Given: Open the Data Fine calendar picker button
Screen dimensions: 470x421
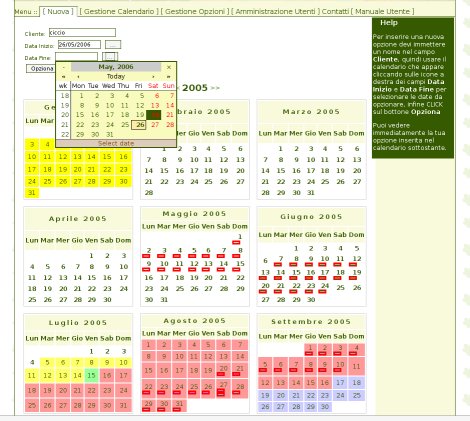Looking at the screenshot, I should 110,57.
